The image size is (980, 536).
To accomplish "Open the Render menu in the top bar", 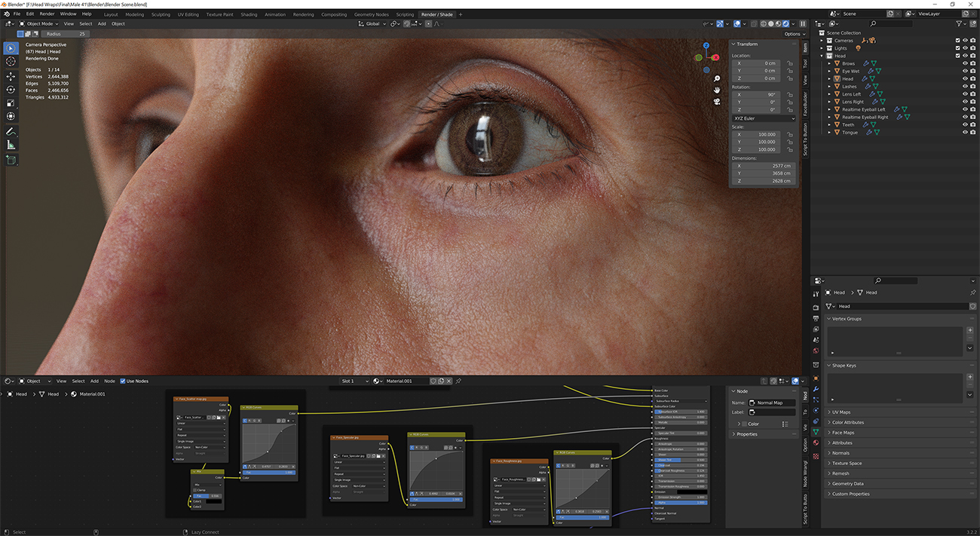I will point(47,14).
